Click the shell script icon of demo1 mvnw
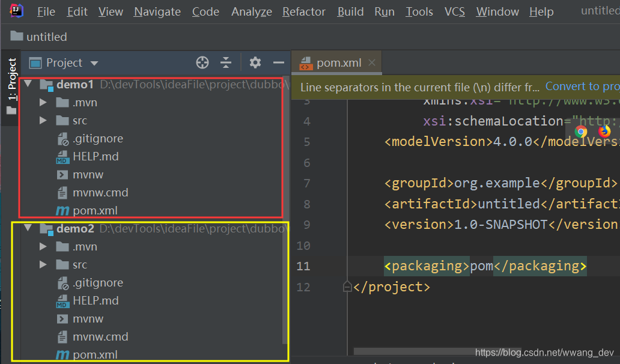This screenshot has width=620, height=364. point(62,175)
